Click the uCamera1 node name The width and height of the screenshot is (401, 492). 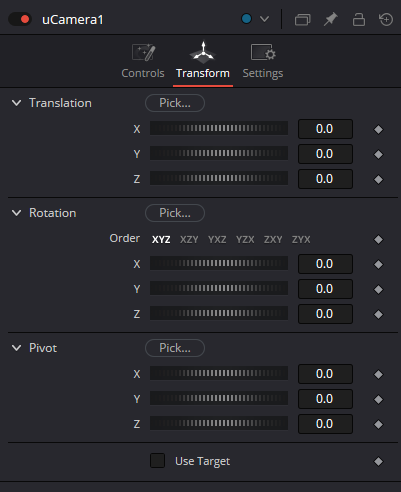(73, 20)
